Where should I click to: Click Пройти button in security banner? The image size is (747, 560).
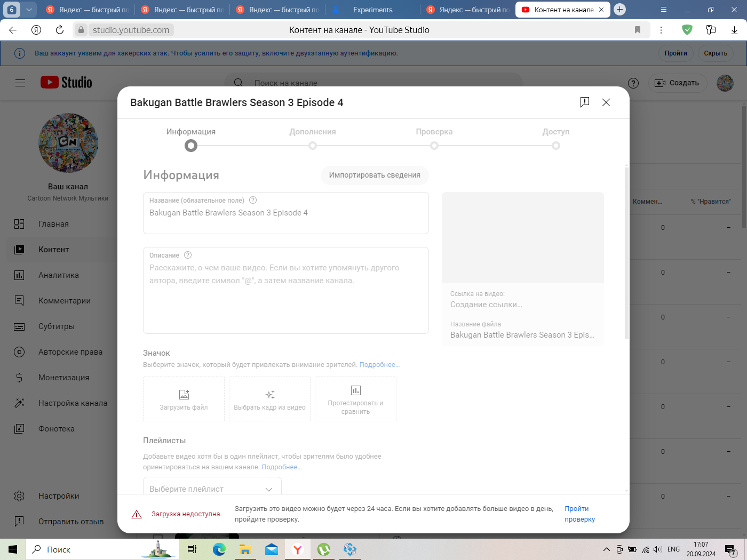pyautogui.click(x=676, y=53)
